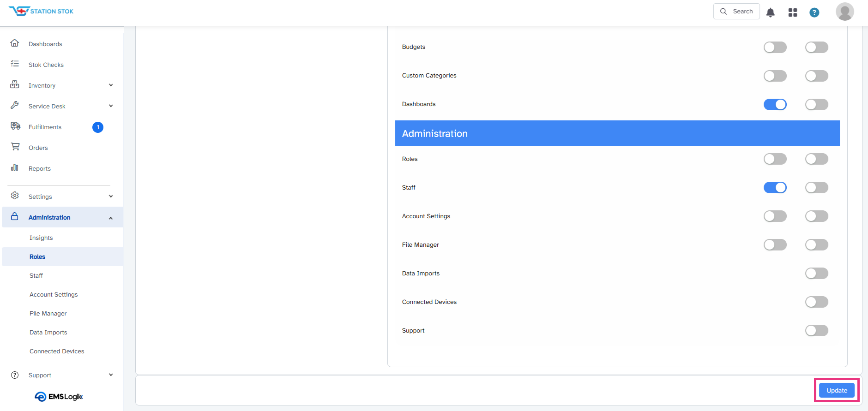Viewport: 868px width, 411px height.
Task: Open Connected Devices in the sidebar
Action: click(x=57, y=351)
